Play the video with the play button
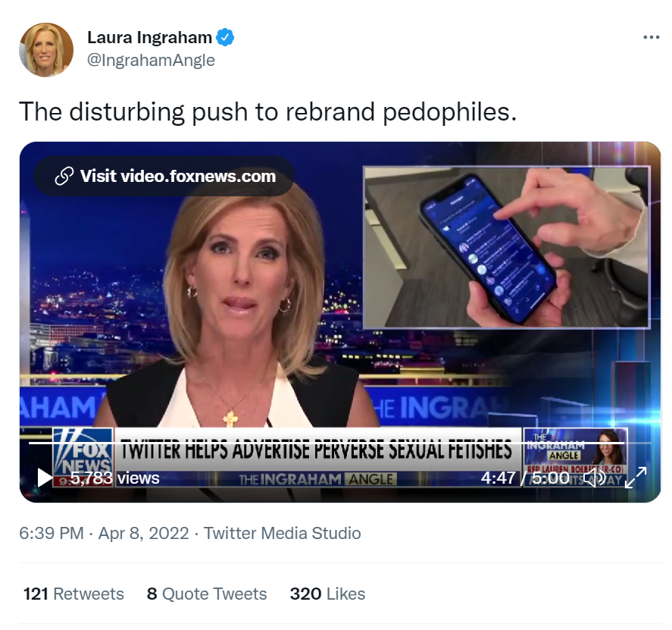Image resolution: width=672 pixels, height=630 pixels. coord(44,478)
